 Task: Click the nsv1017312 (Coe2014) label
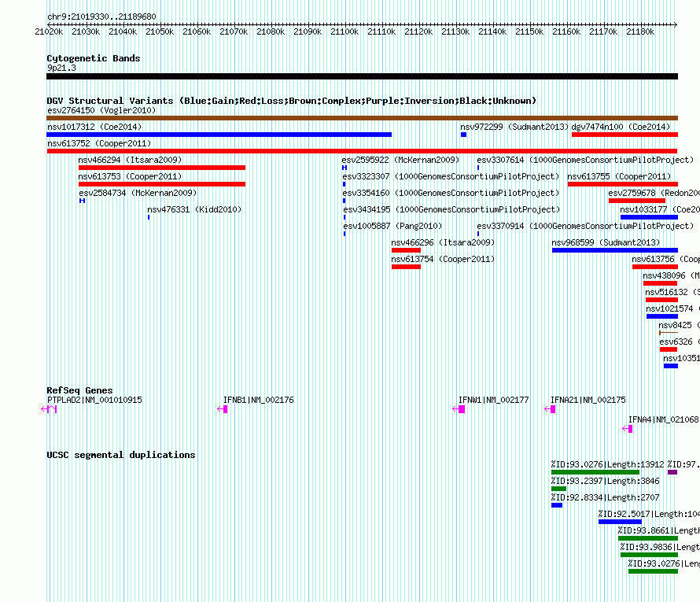tap(94, 127)
